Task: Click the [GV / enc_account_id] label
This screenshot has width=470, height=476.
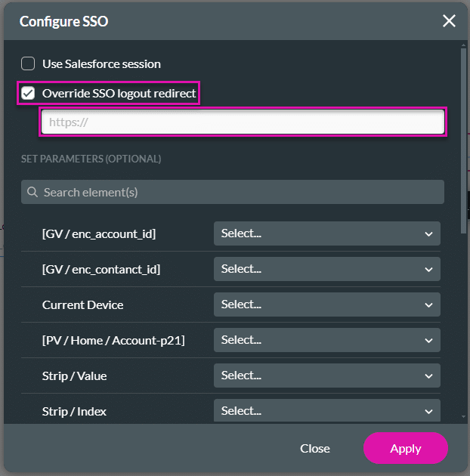Action: click(x=99, y=233)
